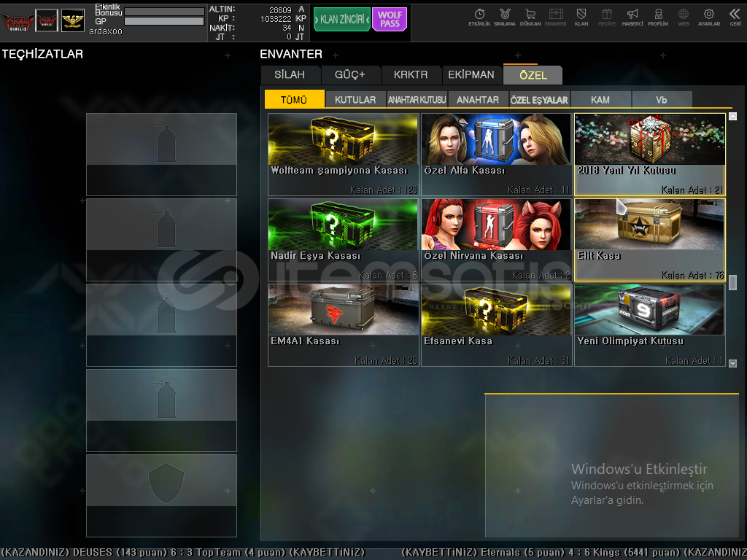Show the KUTULAR filter tab
Image resolution: width=747 pixels, height=560 pixels.
[355, 99]
